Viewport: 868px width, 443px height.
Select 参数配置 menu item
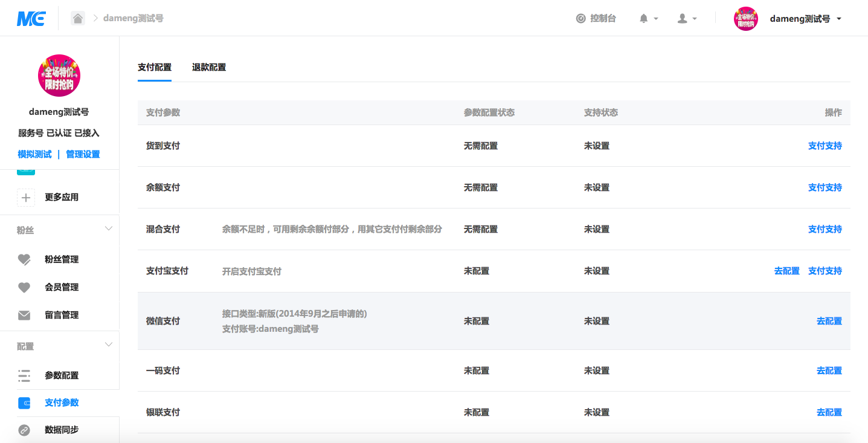tap(62, 375)
